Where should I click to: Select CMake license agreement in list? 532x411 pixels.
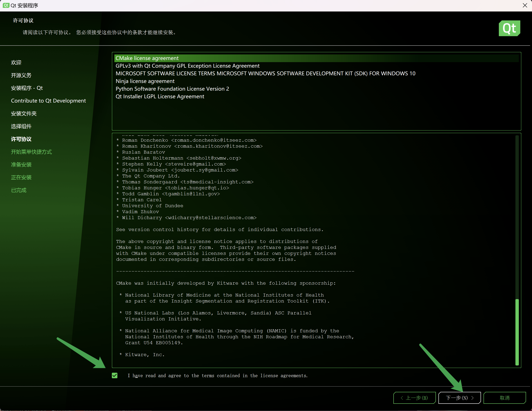click(x=316, y=58)
